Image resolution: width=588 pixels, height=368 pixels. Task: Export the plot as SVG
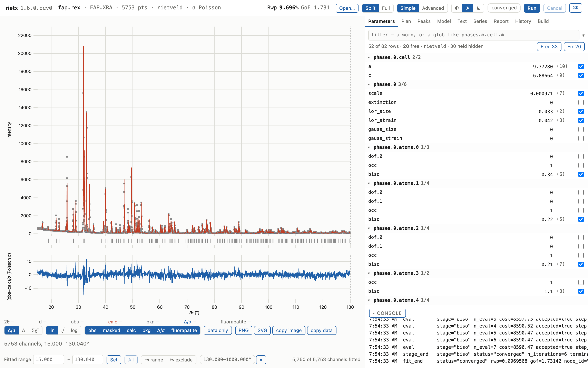coord(262,330)
